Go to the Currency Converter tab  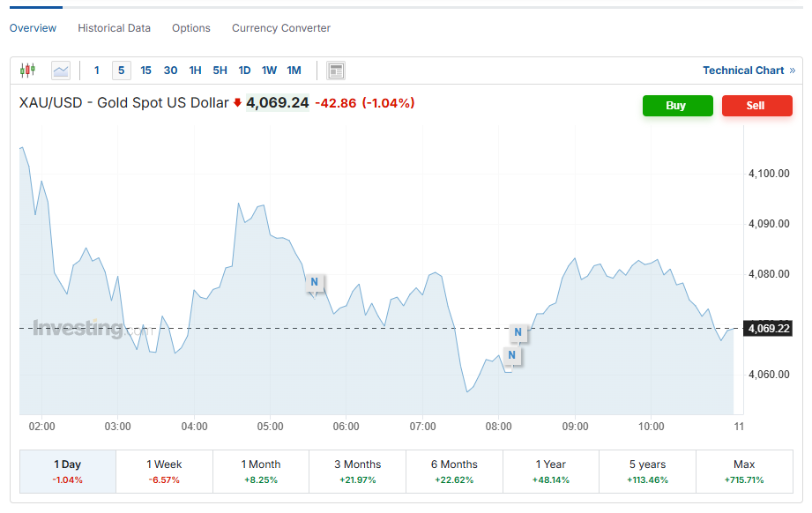tap(281, 28)
